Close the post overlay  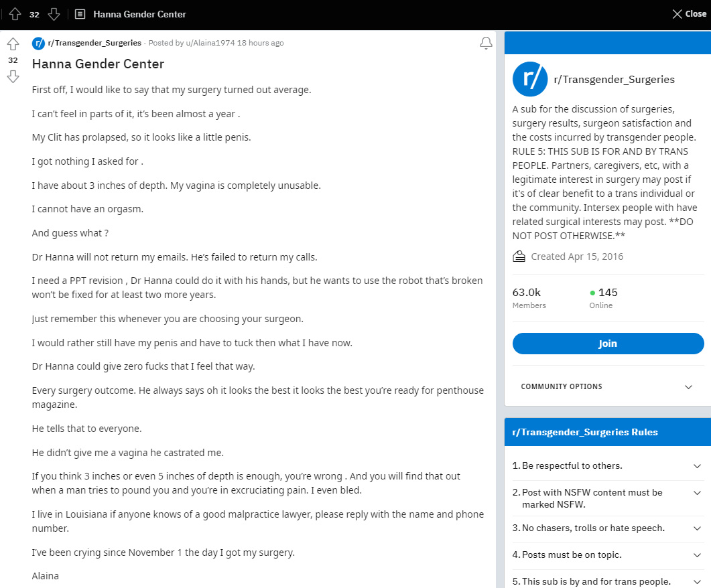pos(690,14)
